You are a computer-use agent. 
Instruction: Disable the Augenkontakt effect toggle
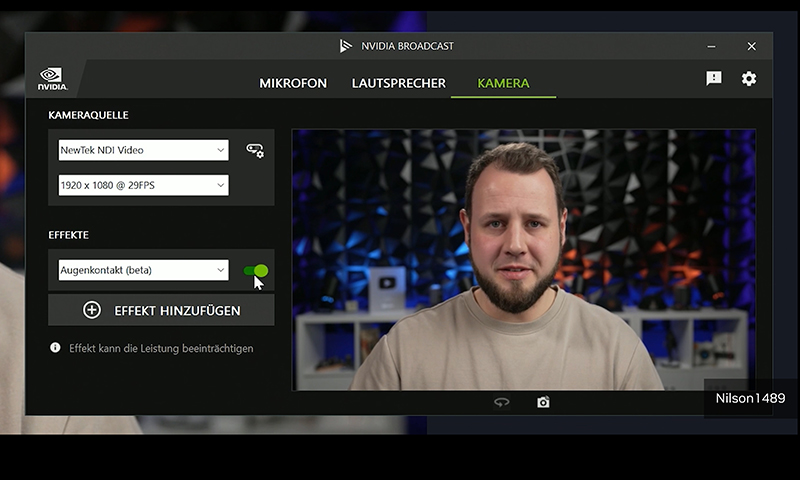tap(256, 270)
